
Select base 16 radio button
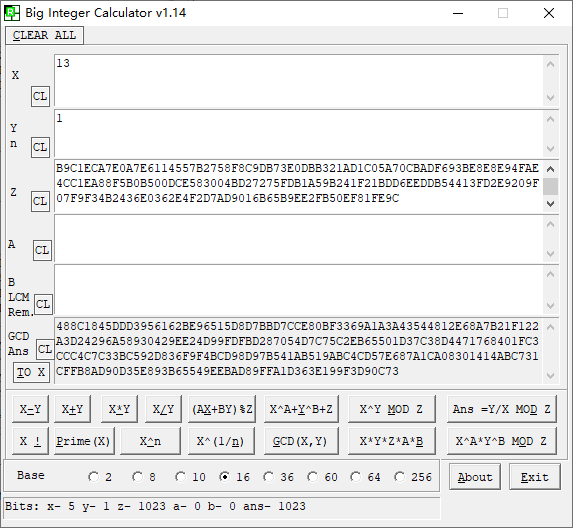click(224, 477)
